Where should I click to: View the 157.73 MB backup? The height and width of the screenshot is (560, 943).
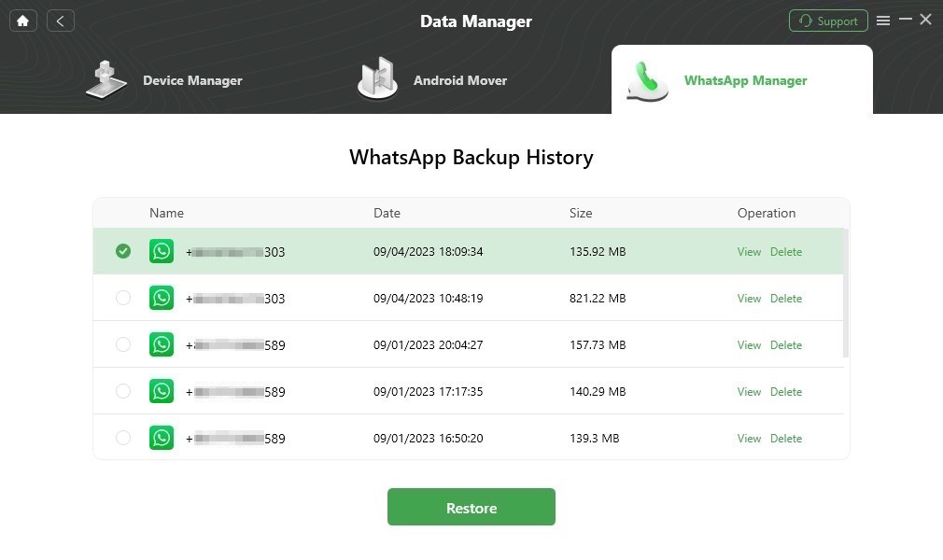pos(749,345)
